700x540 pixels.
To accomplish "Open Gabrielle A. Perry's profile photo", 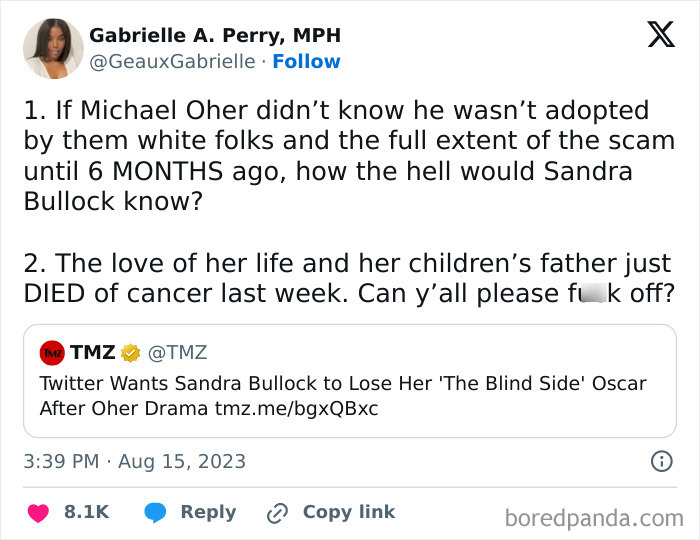I will pyautogui.click(x=53, y=50).
